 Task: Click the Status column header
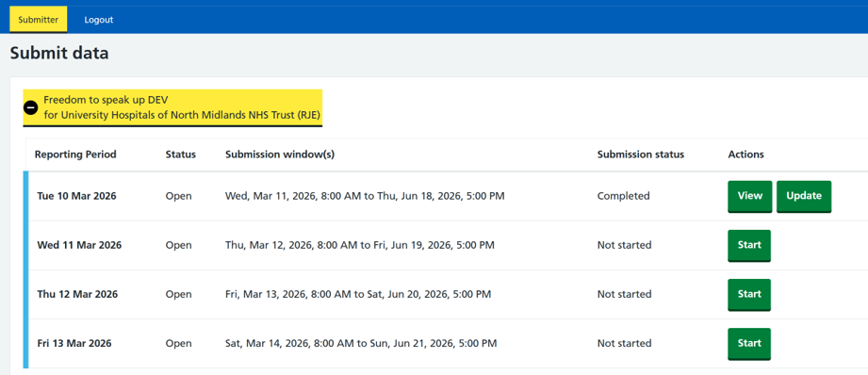(x=180, y=155)
